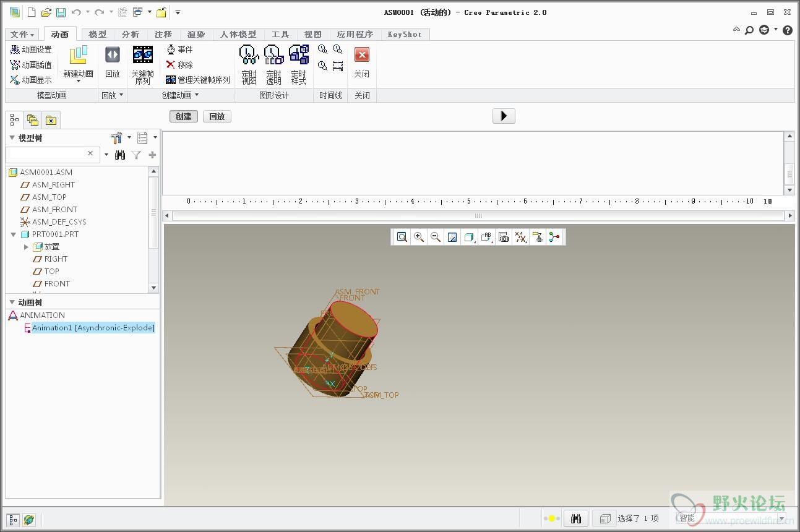The image size is (800, 532).
Task: Click the command search magnifier at top right
Action: (749, 30)
